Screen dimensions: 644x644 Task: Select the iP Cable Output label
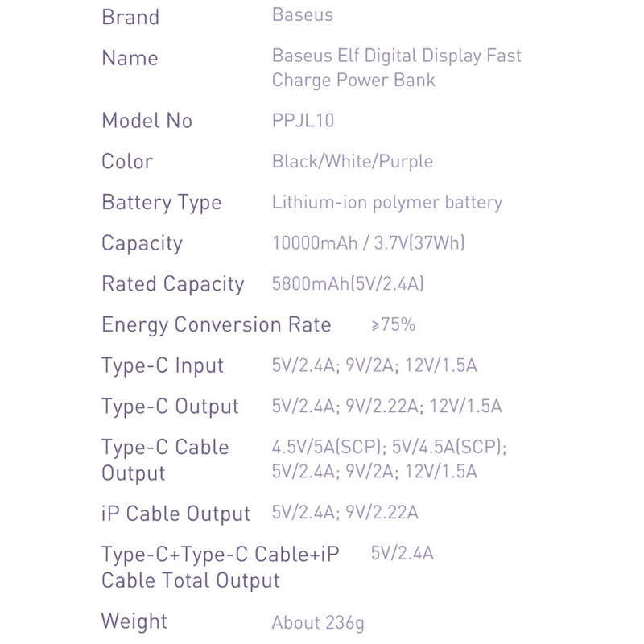tap(175, 514)
